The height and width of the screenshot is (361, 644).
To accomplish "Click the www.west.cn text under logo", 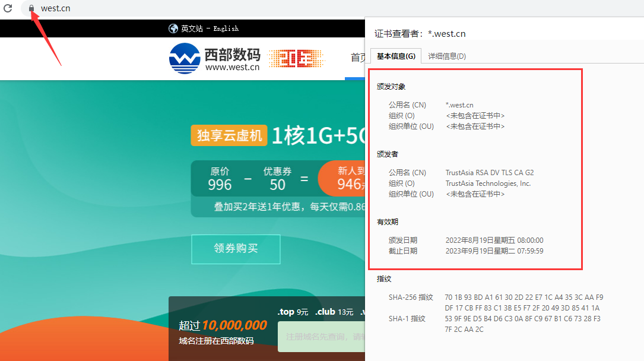I will tap(232, 67).
